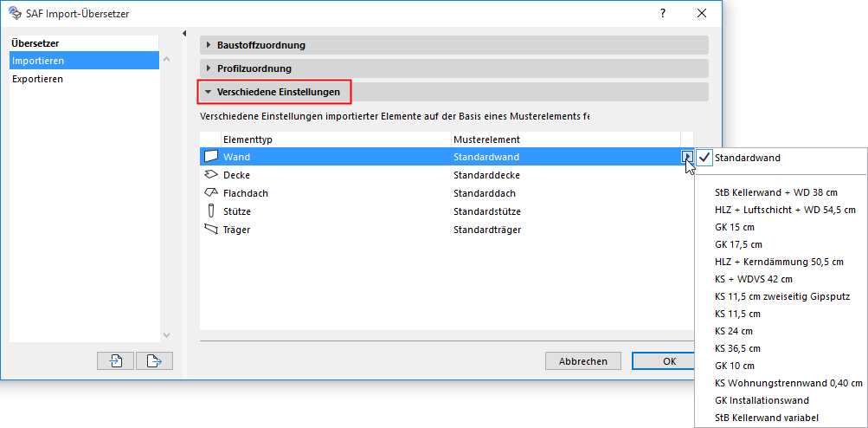868x428 pixels.
Task: Choose KS 11,5 cm zweiseitig Gipsputz
Action: pos(782,296)
